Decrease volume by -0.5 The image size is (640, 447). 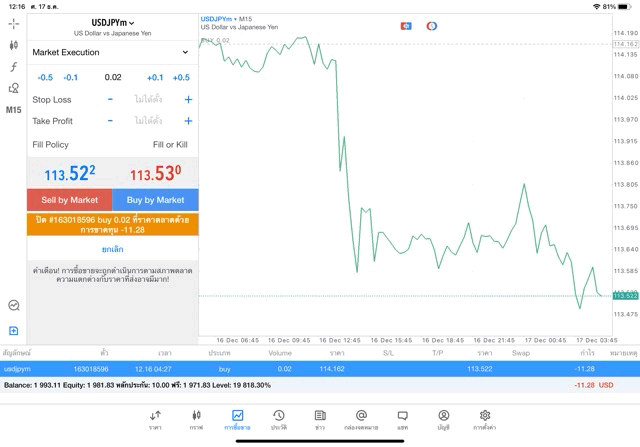45,77
